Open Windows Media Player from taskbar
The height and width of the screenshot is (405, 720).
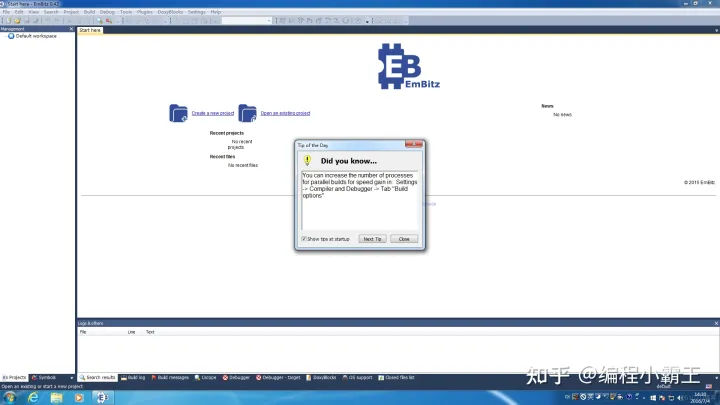pyautogui.click(x=79, y=398)
